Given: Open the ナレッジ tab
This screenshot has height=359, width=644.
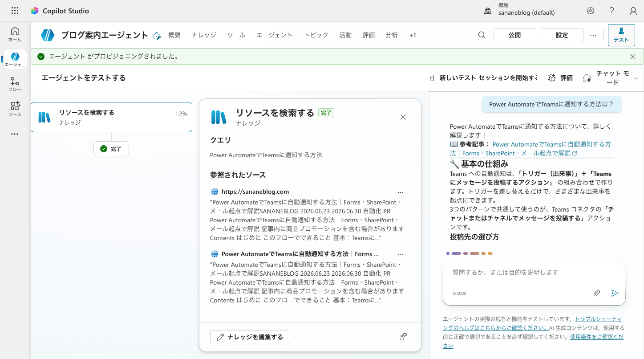Looking at the screenshot, I should pyautogui.click(x=204, y=35).
